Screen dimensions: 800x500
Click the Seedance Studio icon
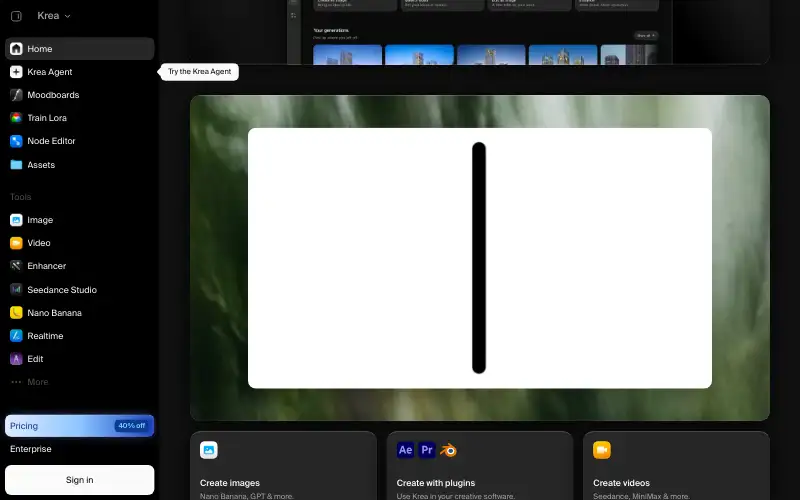point(16,290)
